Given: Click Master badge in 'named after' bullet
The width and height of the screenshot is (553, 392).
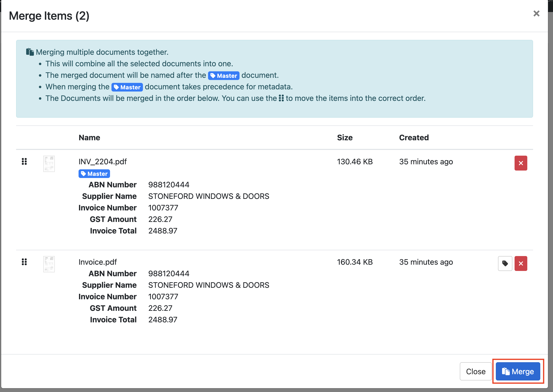Looking at the screenshot, I should tap(223, 76).
